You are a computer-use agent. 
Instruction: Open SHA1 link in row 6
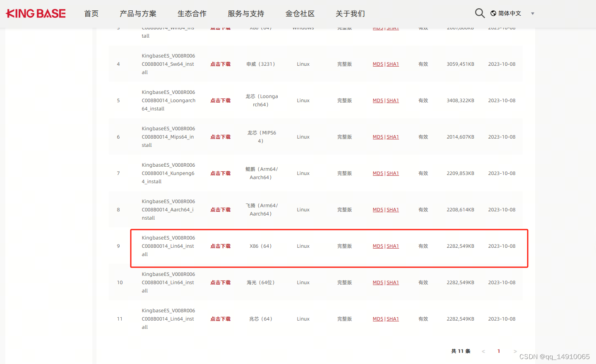(x=393, y=137)
